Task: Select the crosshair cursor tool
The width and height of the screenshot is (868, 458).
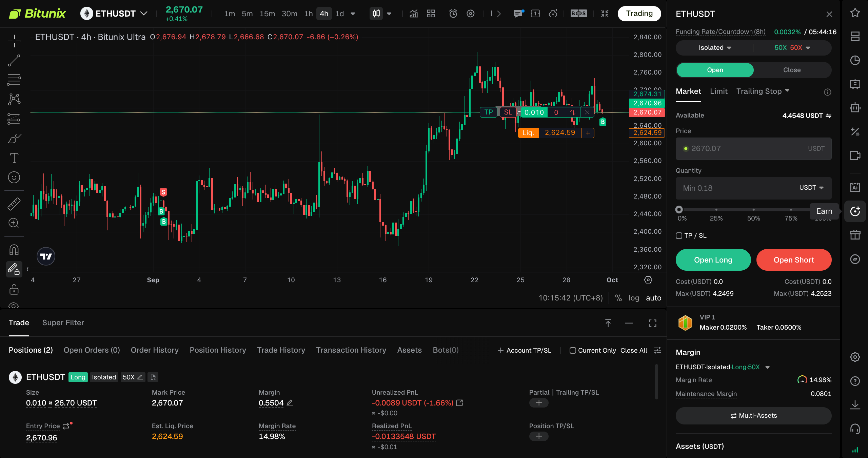Action: tap(14, 41)
